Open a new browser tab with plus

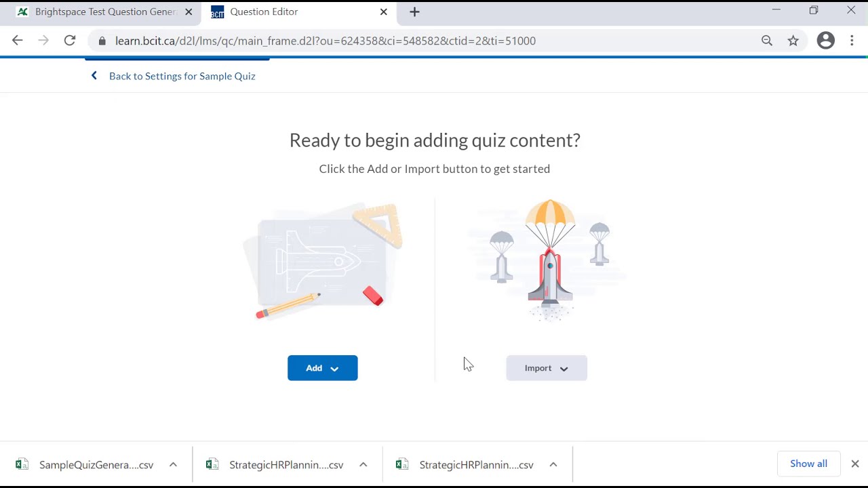click(x=415, y=12)
